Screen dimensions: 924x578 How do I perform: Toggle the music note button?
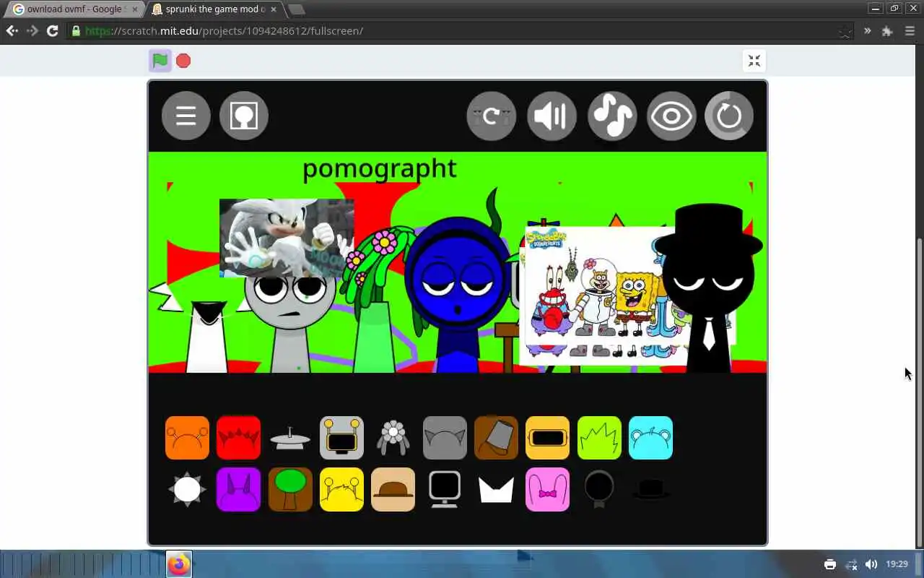click(612, 116)
